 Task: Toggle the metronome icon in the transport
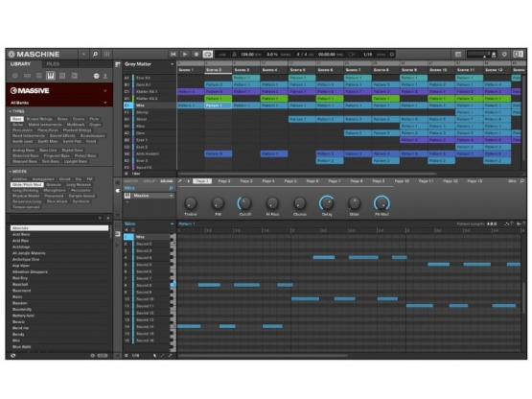pos(234,55)
